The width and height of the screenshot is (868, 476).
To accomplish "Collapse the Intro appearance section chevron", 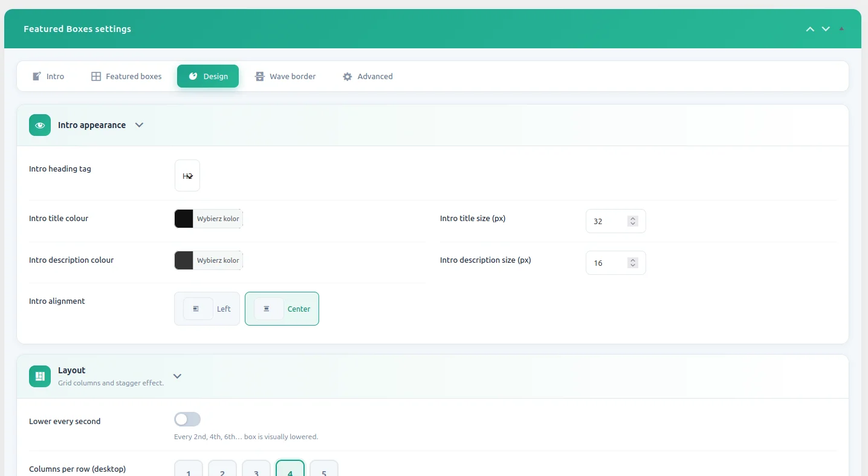I will (139, 125).
